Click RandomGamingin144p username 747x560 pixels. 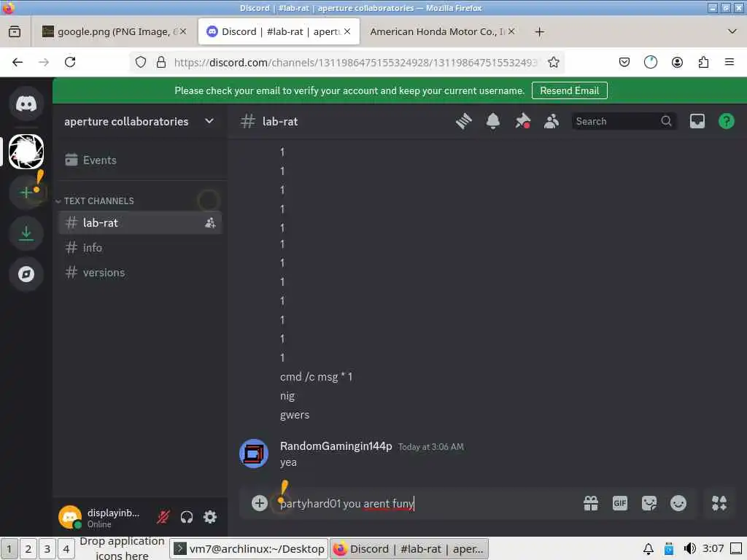pos(336,446)
